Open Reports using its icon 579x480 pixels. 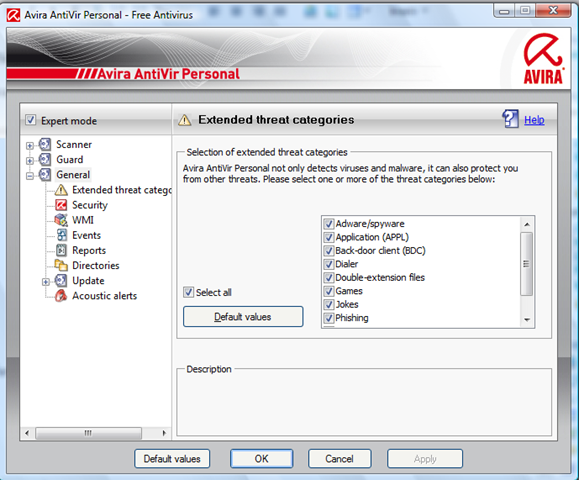[x=61, y=250]
